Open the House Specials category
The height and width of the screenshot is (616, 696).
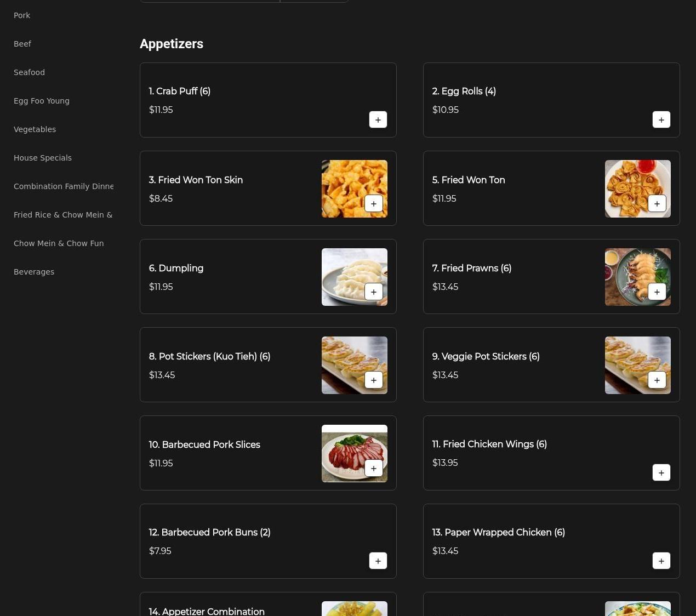pyautogui.click(x=43, y=158)
